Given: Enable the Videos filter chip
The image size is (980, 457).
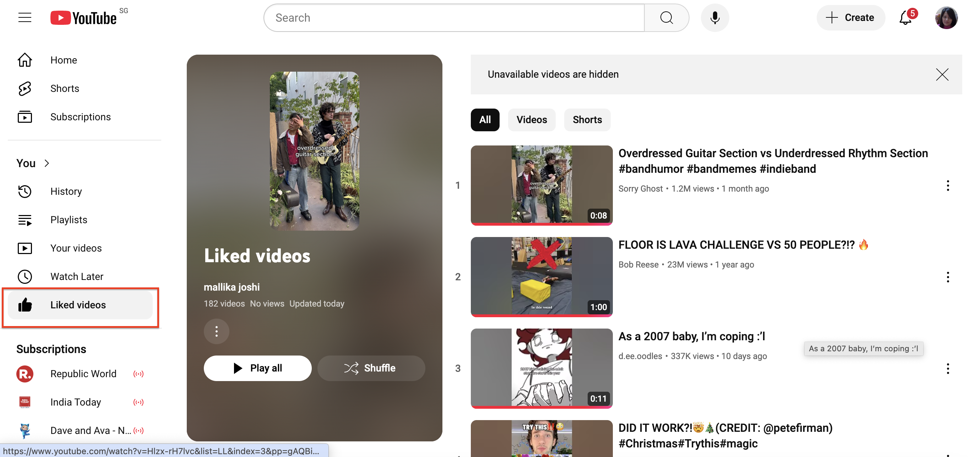Looking at the screenshot, I should tap(532, 120).
